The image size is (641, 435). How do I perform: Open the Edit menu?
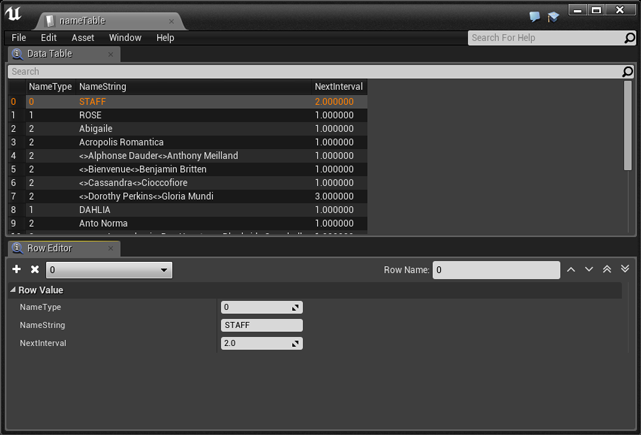tap(49, 38)
